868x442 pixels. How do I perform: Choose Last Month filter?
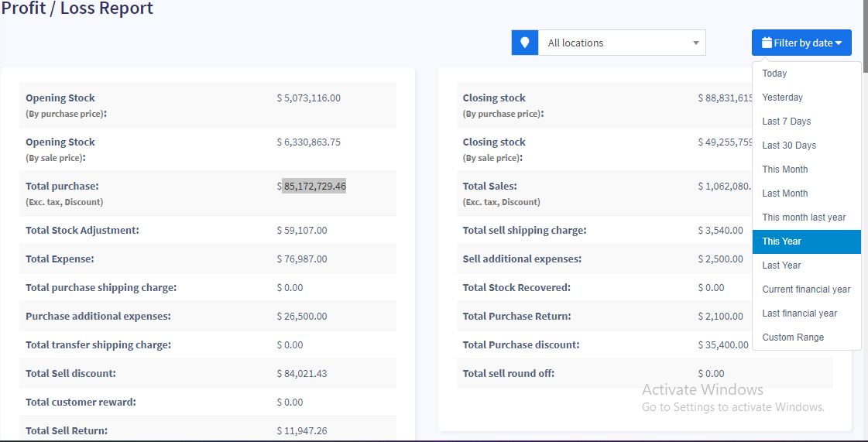807,194
